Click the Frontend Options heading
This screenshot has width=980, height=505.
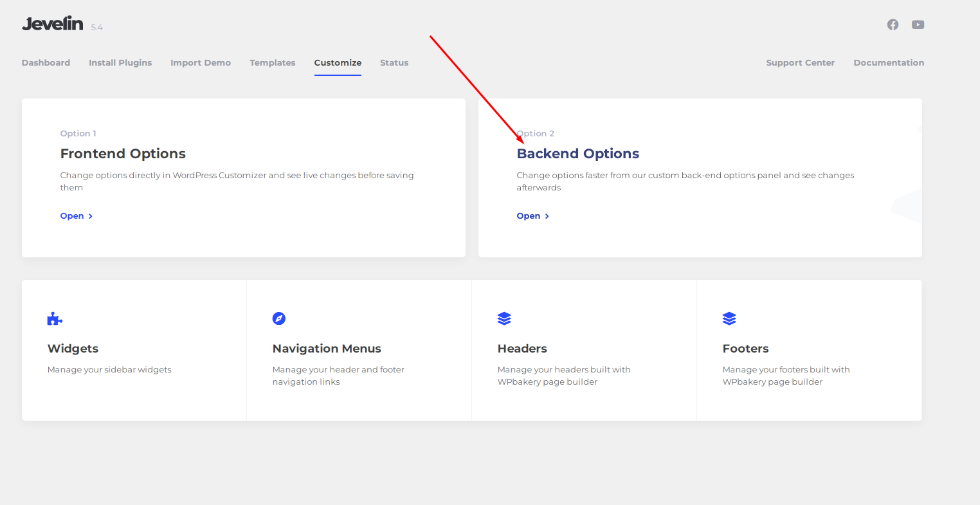(x=123, y=154)
